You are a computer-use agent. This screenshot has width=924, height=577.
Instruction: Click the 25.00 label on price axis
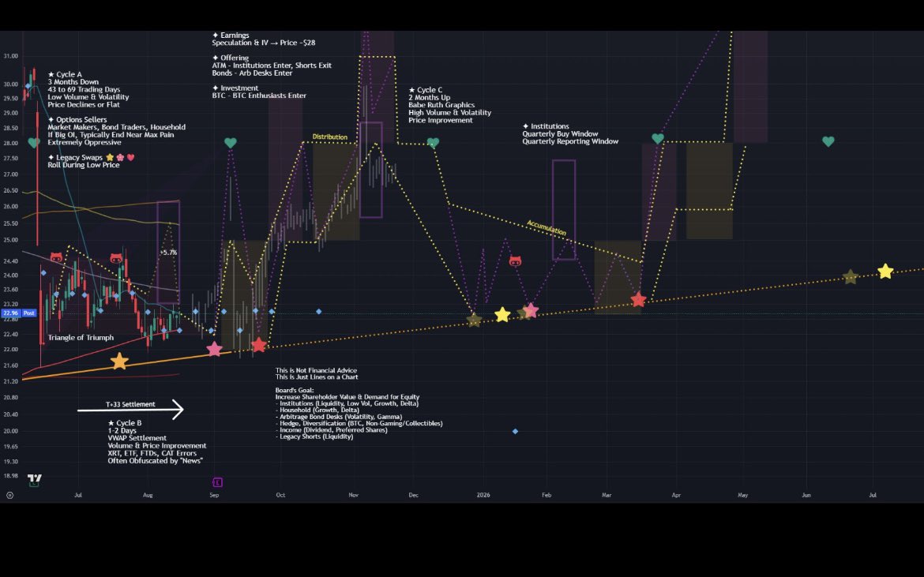tap(10, 240)
